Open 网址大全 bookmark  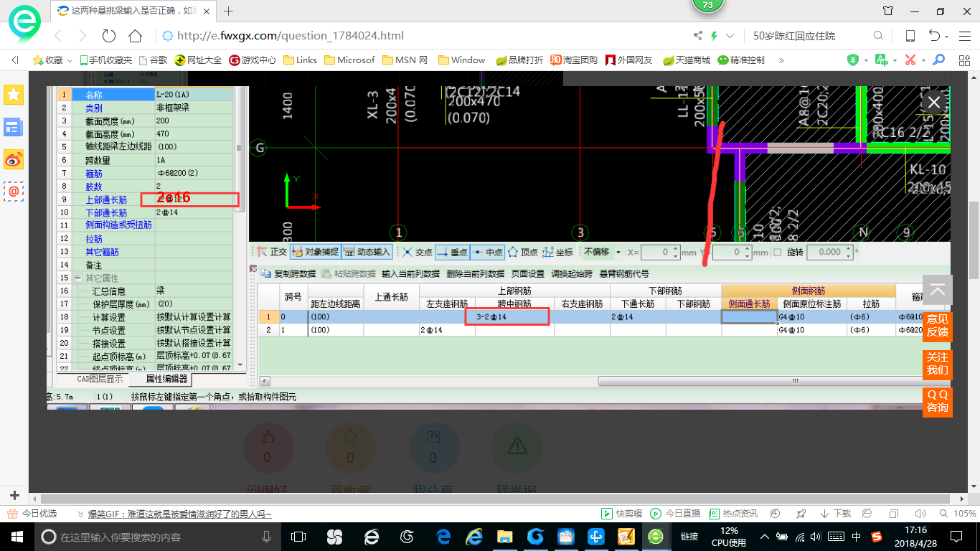point(199,60)
